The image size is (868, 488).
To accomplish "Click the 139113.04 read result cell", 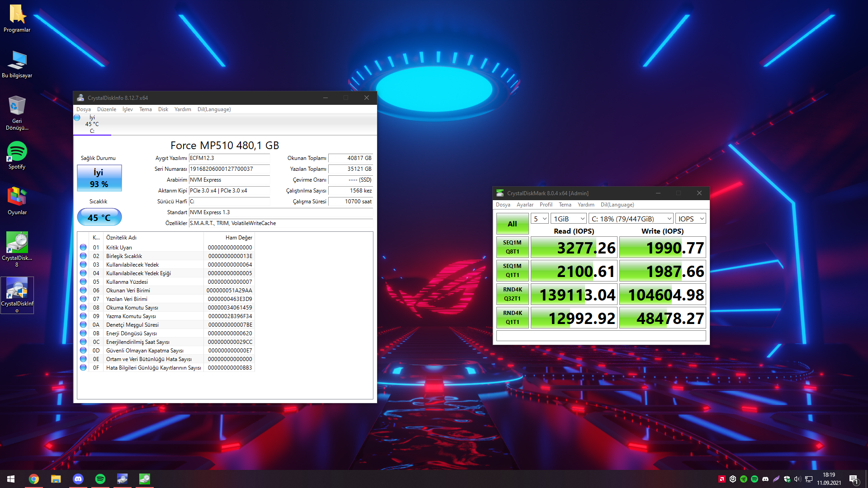I will 574,295.
